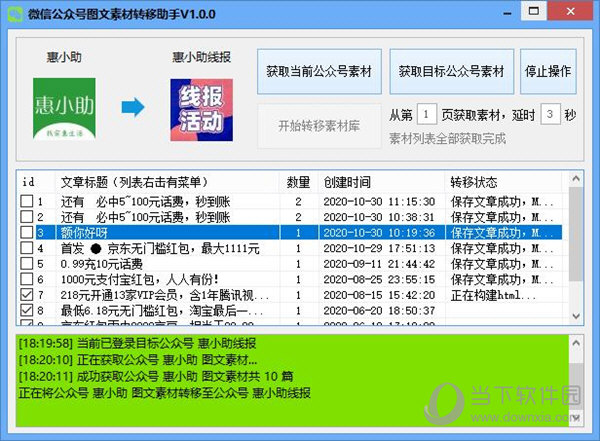Check the checkbox for row 6 支付宝红包
The image size is (600, 441).
26,279
